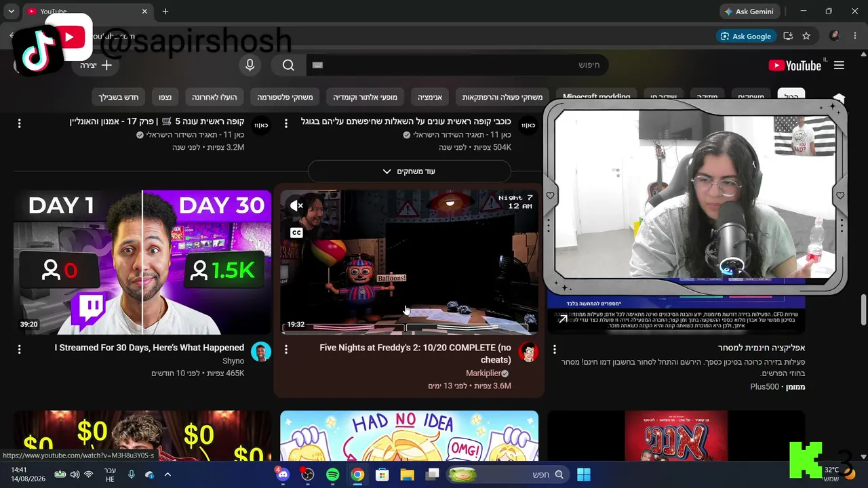Select the הועלו לאחרונה filter chip
Viewport: 868px width, 488px height.
[214, 97]
